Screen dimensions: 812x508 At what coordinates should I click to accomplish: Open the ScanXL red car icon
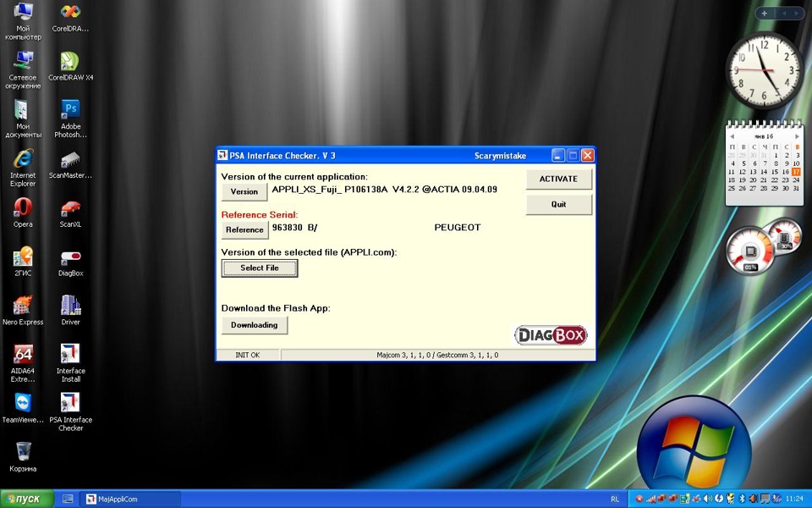[x=70, y=213]
